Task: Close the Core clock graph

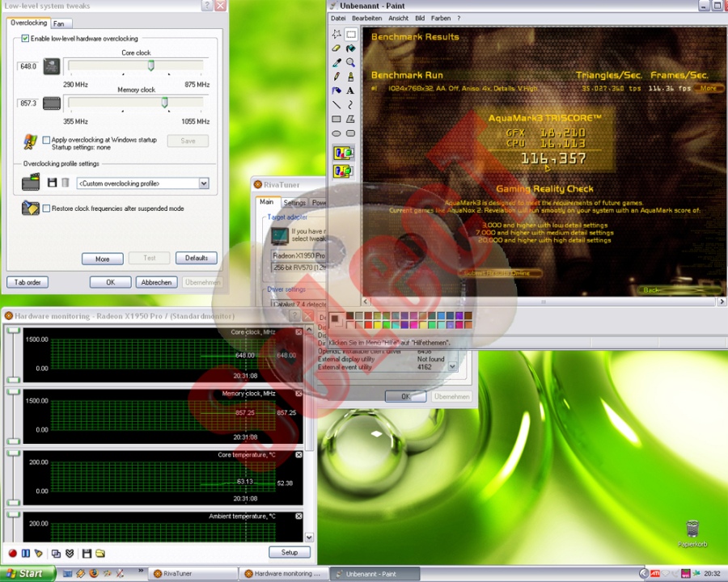Action: coord(298,332)
